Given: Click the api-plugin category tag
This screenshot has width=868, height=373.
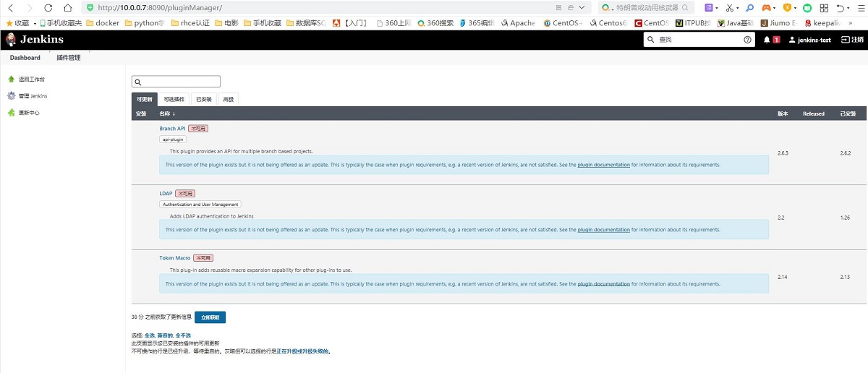Looking at the screenshot, I should coord(173,139).
